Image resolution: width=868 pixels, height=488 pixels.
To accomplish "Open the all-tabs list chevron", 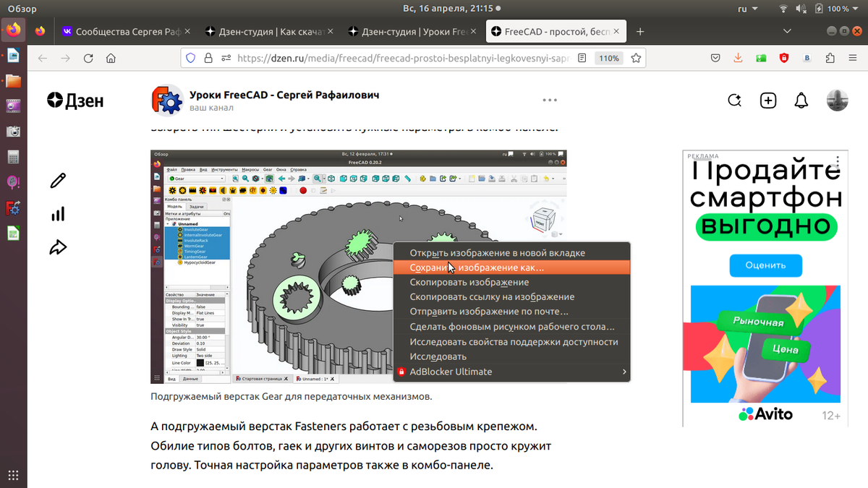I will pos(787,31).
